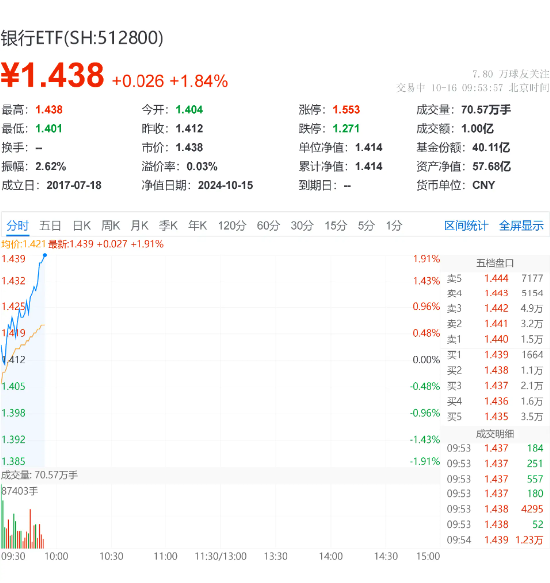
Task: Choose the 1分 interval tab
Action: tap(394, 225)
